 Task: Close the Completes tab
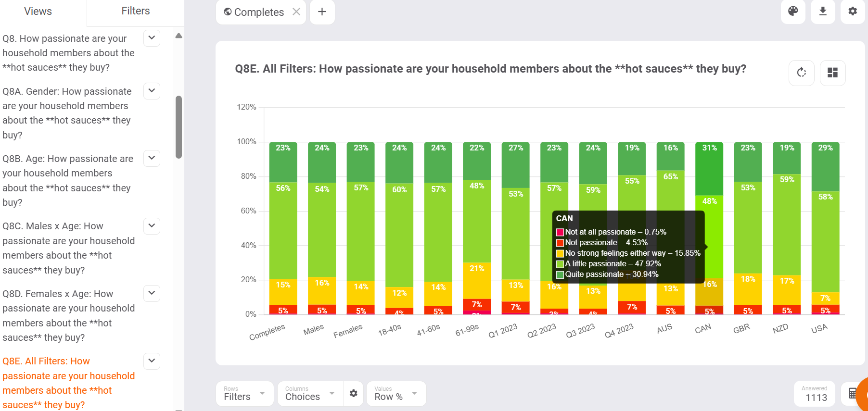296,12
